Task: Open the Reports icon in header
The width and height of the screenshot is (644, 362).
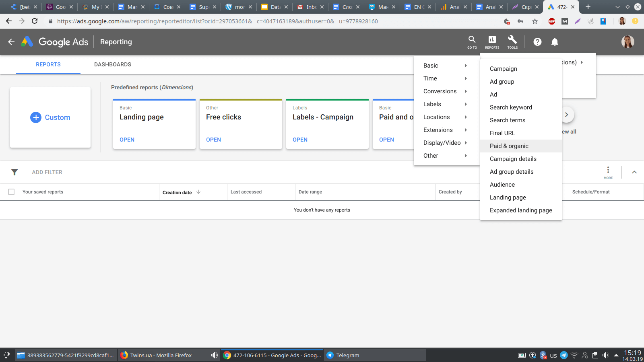Action: tap(492, 42)
